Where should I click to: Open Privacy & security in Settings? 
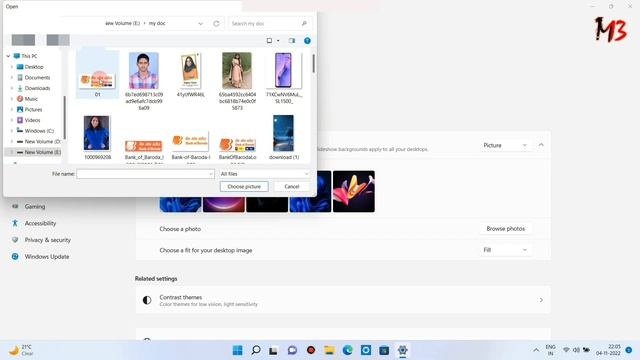tap(47, 240)
